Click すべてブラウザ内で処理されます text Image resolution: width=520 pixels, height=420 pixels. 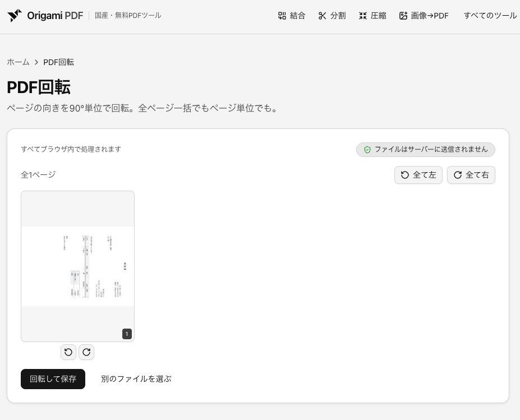(71, 149)
